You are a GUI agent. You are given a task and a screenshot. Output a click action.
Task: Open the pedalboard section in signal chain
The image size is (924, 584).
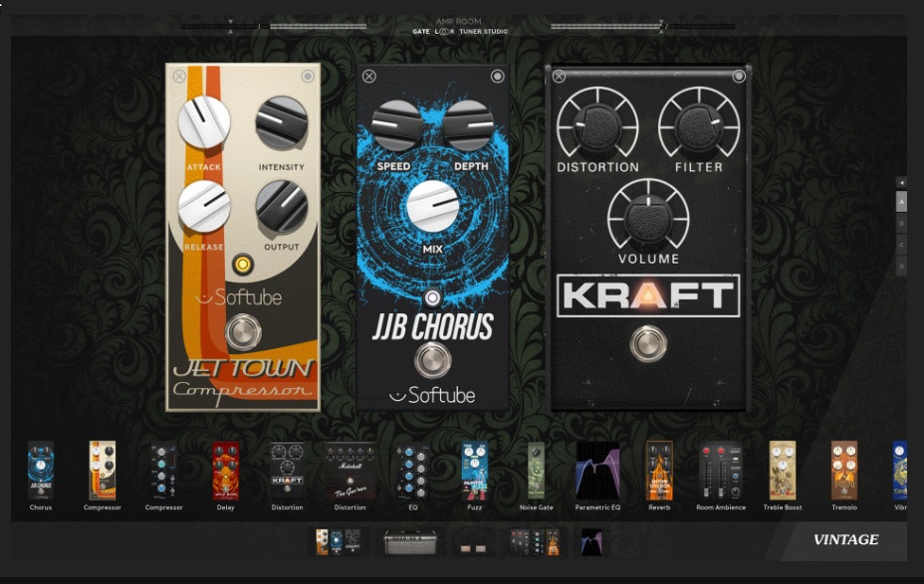click(x=338, y=541)
